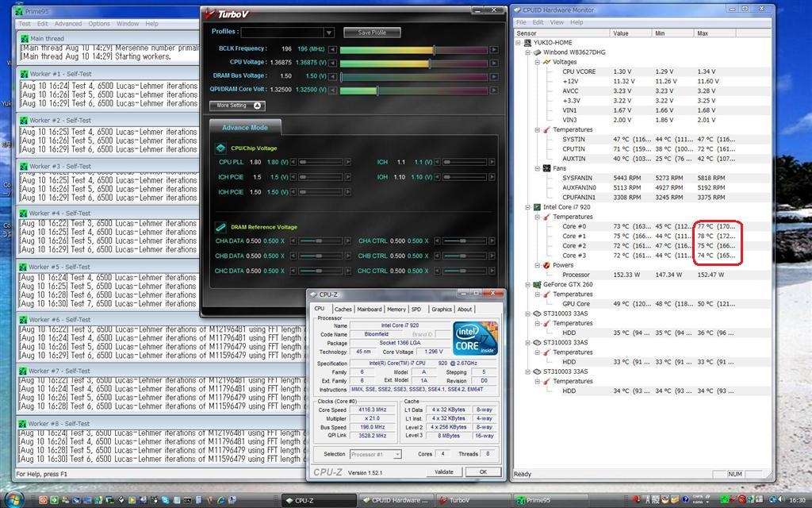Click the CPU Voltage slider bar
Image resolution: width=812 pixels, height=508 pixels.
point(414,63)
